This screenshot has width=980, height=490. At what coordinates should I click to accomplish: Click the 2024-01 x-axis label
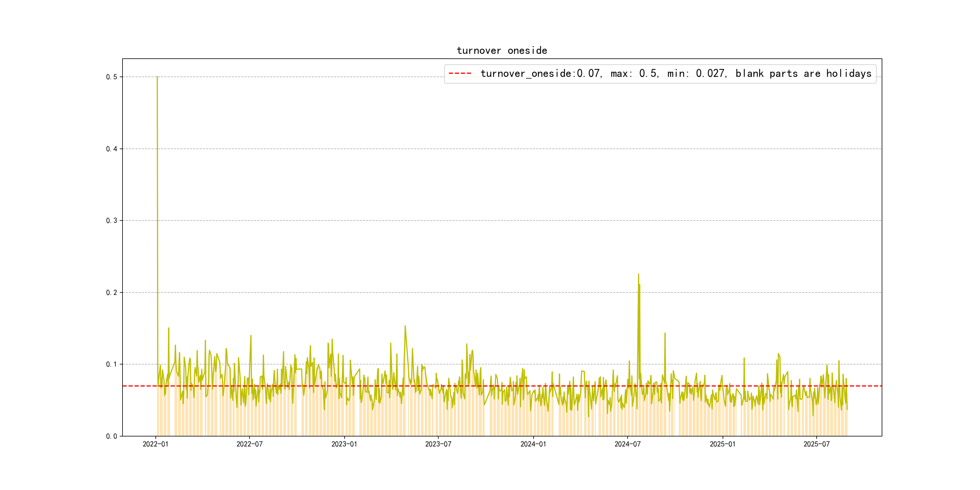[x=533, y=444]
